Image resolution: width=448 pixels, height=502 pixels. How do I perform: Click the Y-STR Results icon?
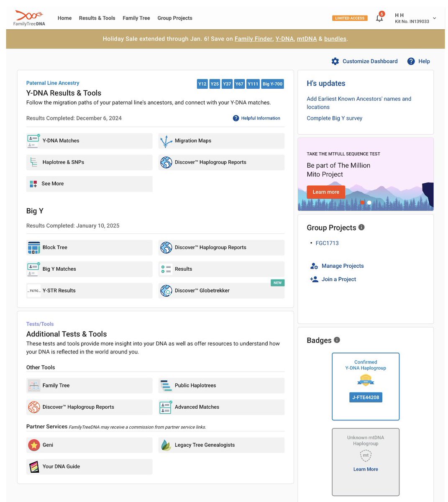(x=34, y=291)
